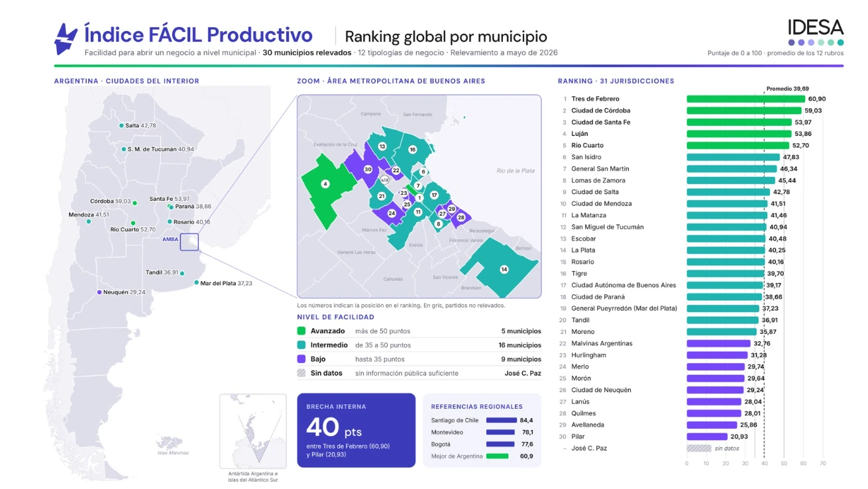Select "Malvinas Argentinas" in the ranking list
The height and width of the screenshot is (489, 868).
(x=602, y=343)
